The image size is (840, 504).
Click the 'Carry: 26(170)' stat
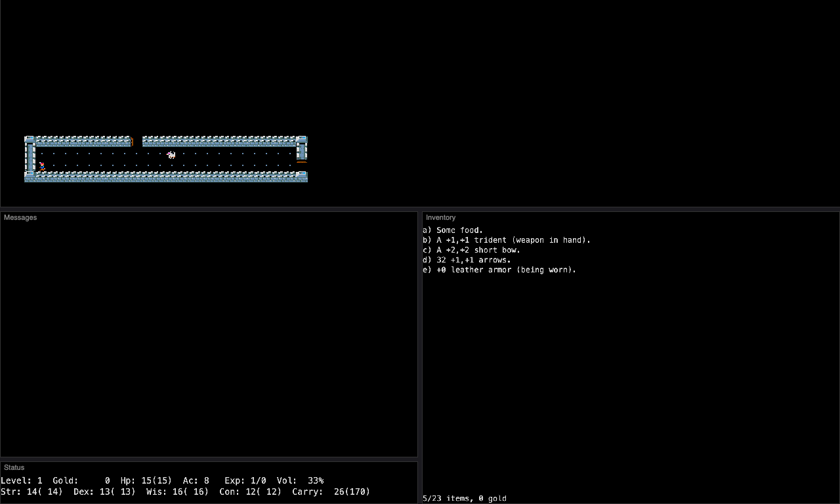click(331, 492)
